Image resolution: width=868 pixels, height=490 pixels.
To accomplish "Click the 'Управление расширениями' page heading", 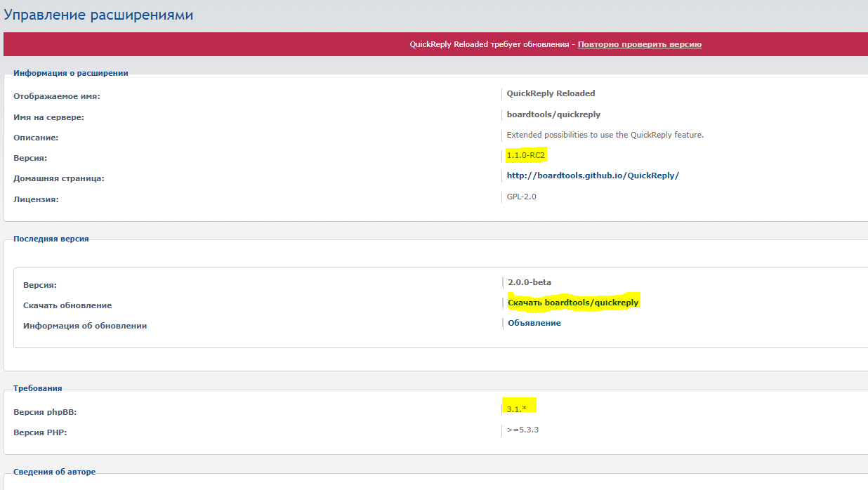I will [x=98, y=15].
